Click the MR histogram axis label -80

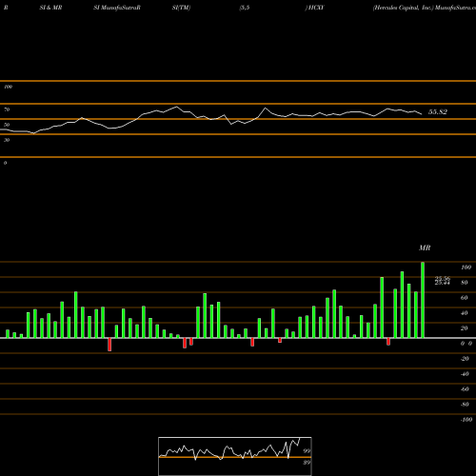pyautogui.click(x=465, y=405)
